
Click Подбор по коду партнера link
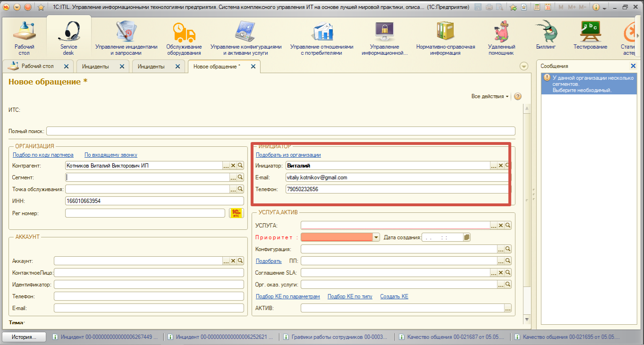tap(43, 155)
